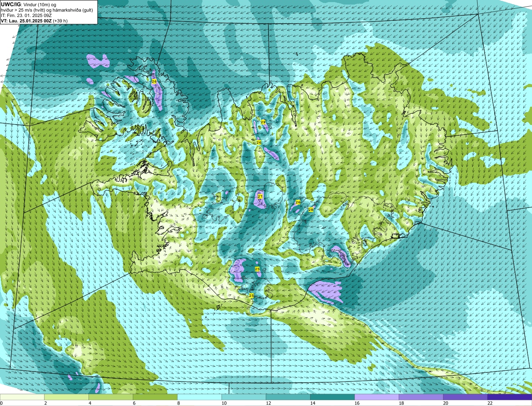
Task: Click the scale tick label '2'
Action: point(45,403)
